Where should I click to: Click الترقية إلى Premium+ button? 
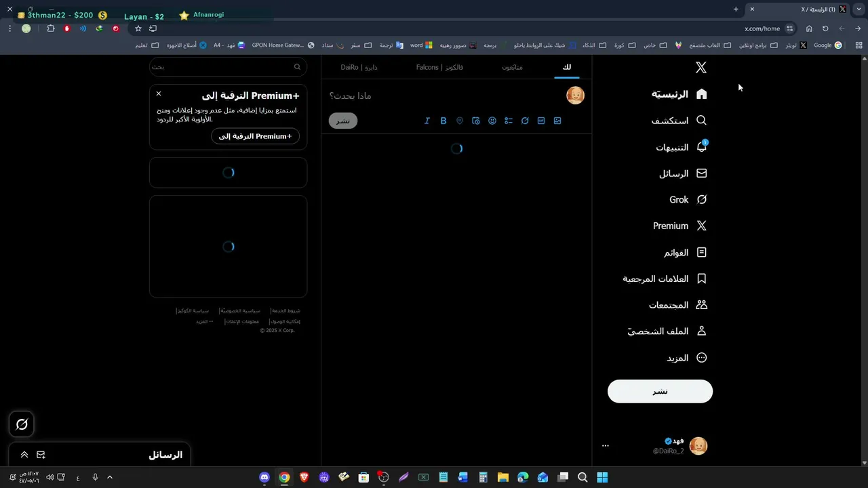coord(255,136)
